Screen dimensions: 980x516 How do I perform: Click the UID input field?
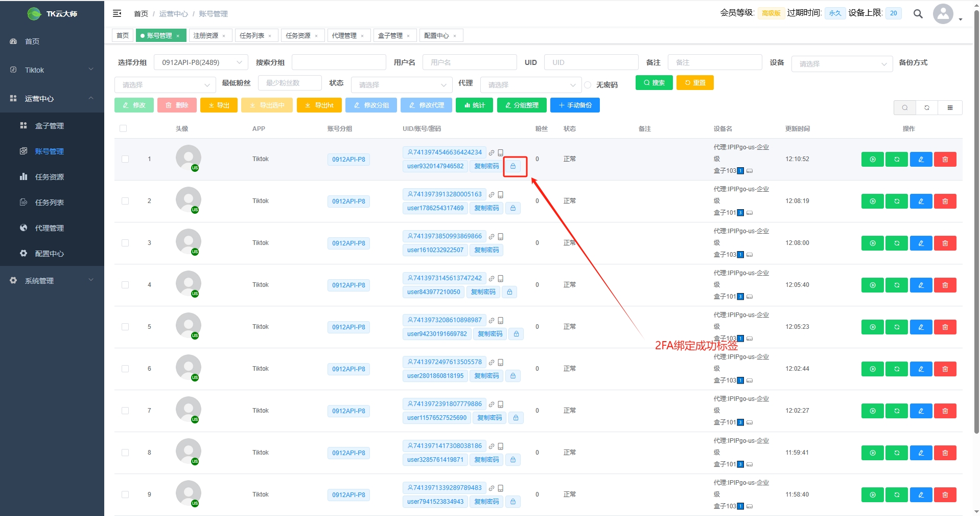pyautogui.click(x=591, y=62)
